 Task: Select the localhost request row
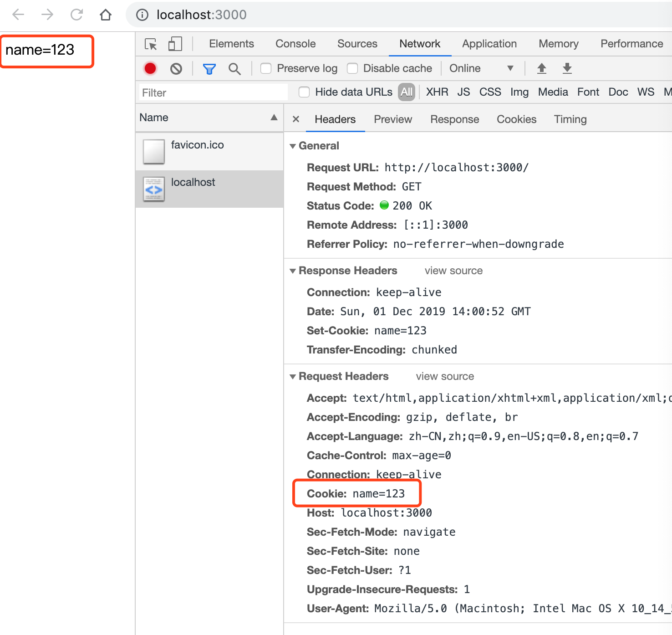(209, 189)
